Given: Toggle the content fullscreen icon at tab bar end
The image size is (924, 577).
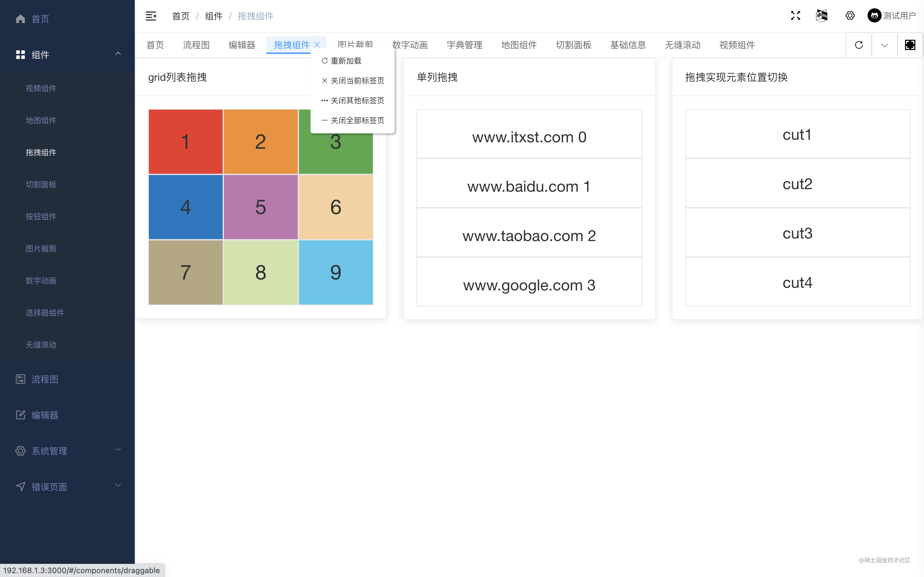Looking at the screenshot, I should pyautogui.click(x=910, y=45).
